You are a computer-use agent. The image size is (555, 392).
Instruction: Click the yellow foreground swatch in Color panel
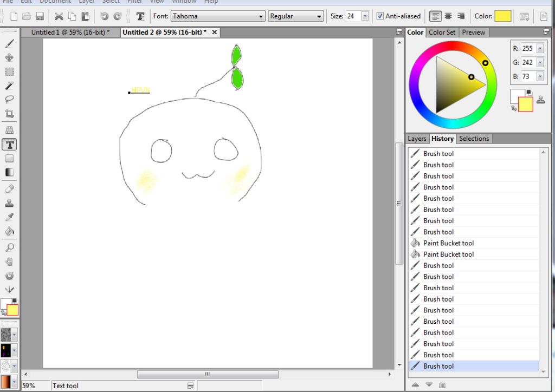point(526,104)
